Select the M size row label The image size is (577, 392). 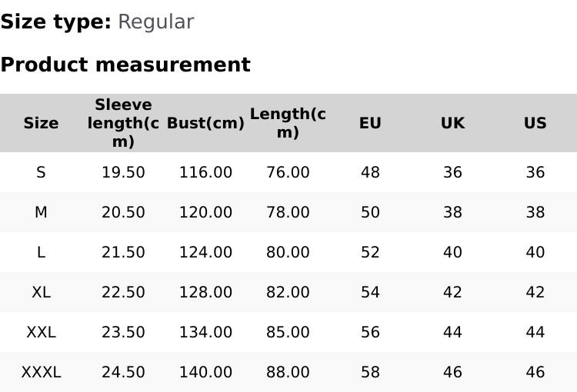tap(41, 212)
